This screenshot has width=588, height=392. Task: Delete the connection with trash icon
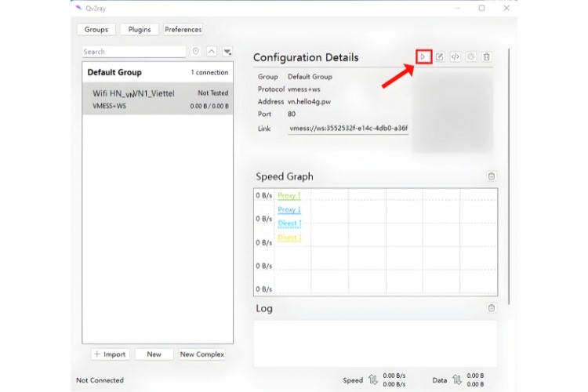coord(487,56)
